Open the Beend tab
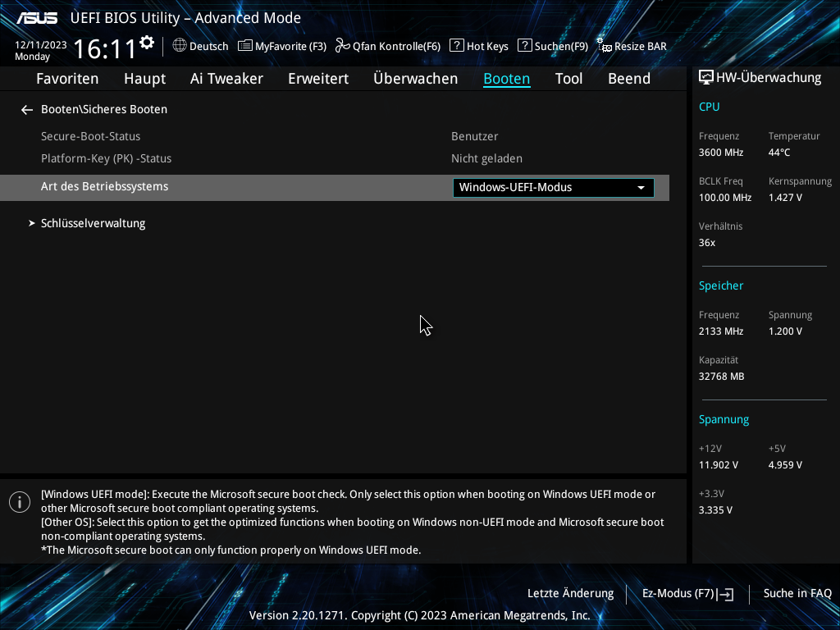840x630 pixels. (629, 79)
